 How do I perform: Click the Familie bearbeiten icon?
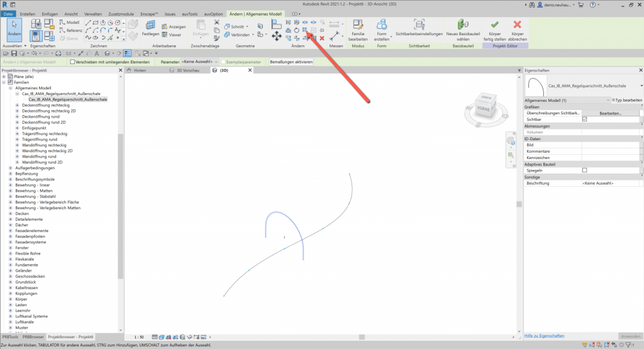pos(358,26)
